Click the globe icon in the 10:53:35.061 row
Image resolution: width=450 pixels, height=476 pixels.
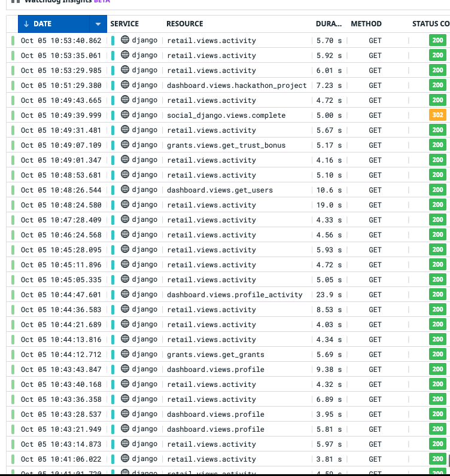(x=125, y=54)
